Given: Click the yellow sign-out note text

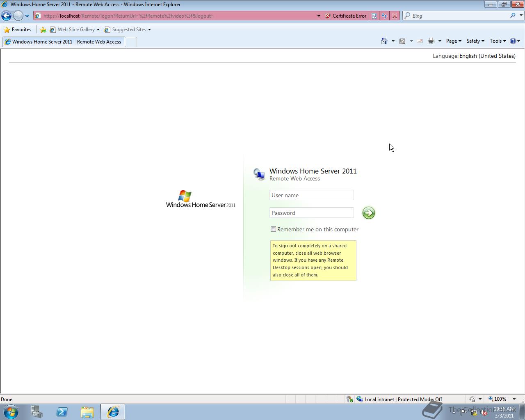Looking at the screenshot, I should [313, 260].
